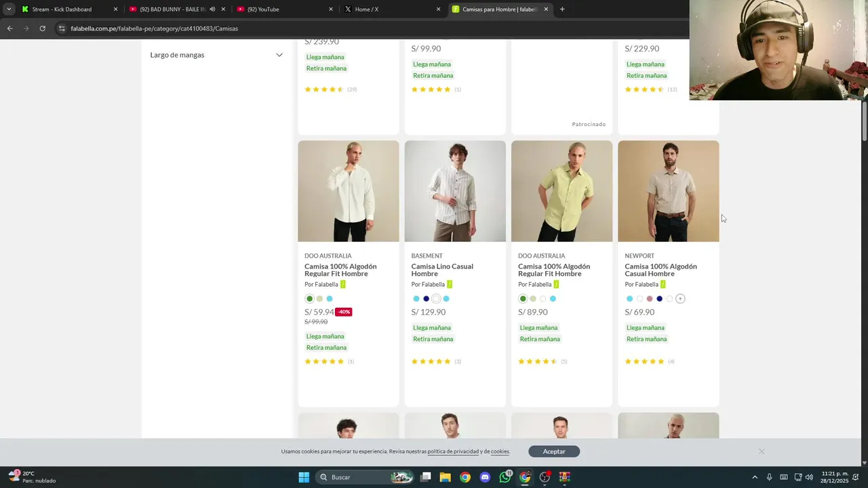Pick green swatch on the S/ 89.90 shirt
Viewport: 868px width, 488px height.
tap(523, 299)
